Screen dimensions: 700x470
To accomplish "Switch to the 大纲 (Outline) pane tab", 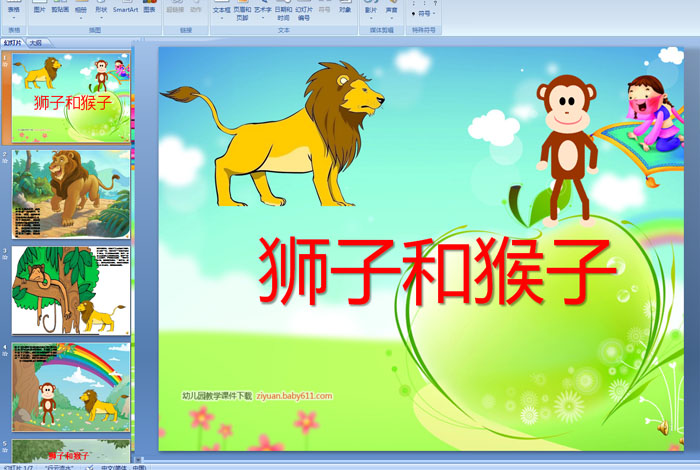I will [x=36, y=43].
